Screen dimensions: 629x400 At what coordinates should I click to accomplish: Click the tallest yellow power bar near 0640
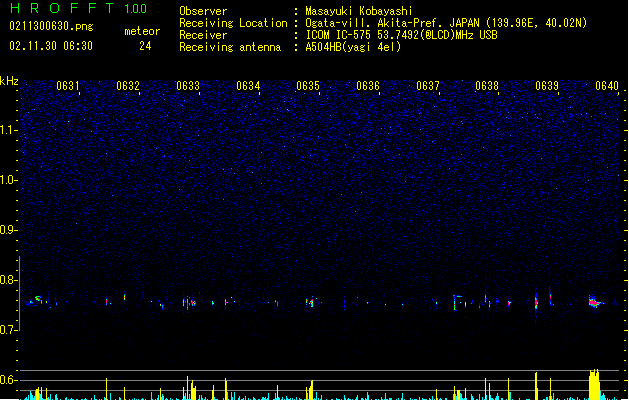[x=594, y=384]
